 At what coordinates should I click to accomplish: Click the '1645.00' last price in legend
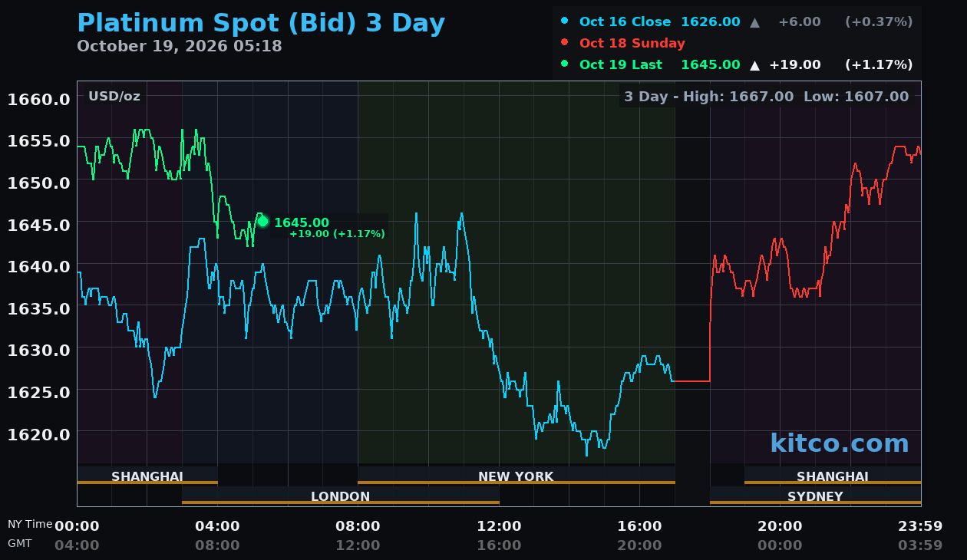(x=710, y=65)
